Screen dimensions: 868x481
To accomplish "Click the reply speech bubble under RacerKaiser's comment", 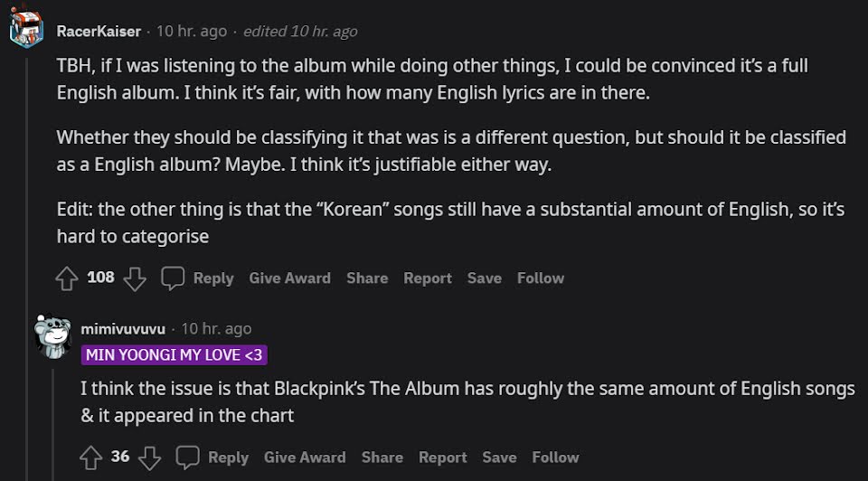I will 173,278.
